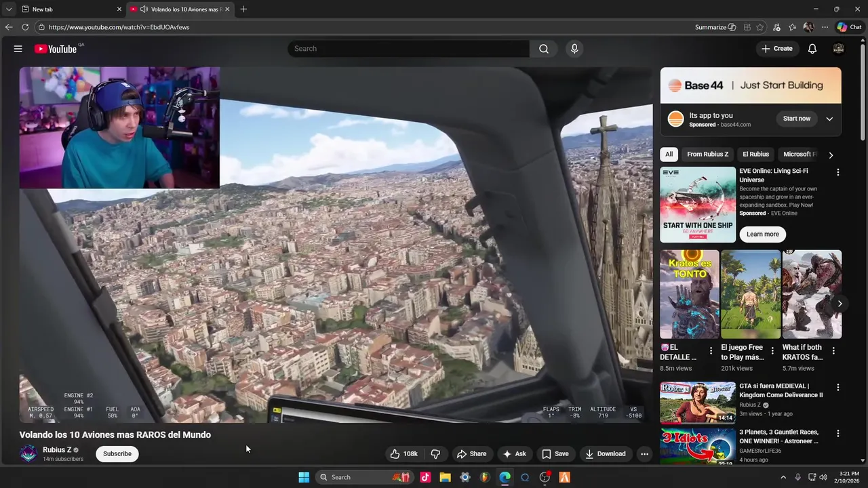This screenshot has width=868, height=488.
Task: Select the El Rubius chip
Action: coord(755,155)
